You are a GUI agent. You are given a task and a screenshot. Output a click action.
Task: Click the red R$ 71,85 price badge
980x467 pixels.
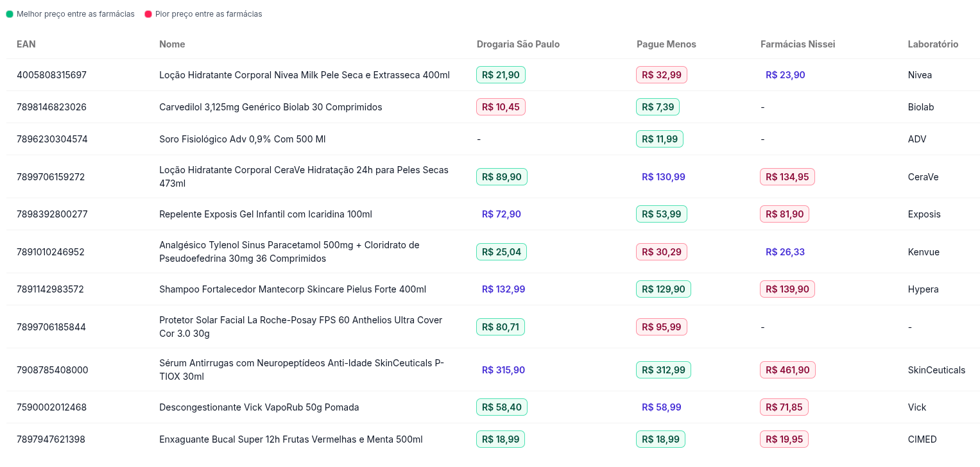point(784,407)
